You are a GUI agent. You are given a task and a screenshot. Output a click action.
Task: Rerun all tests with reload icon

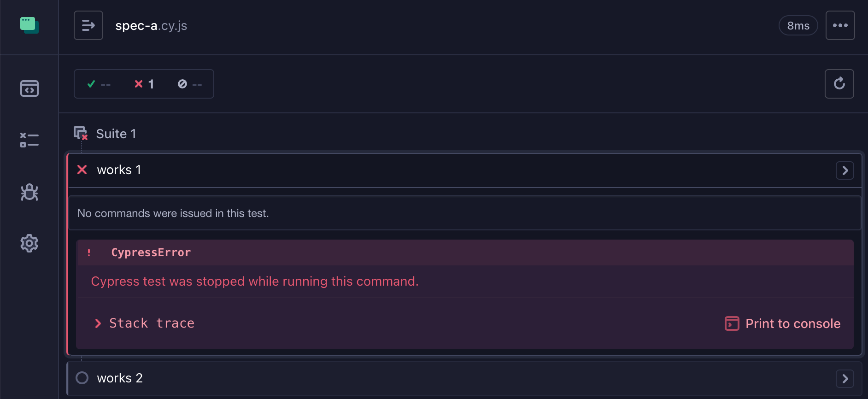839,84
